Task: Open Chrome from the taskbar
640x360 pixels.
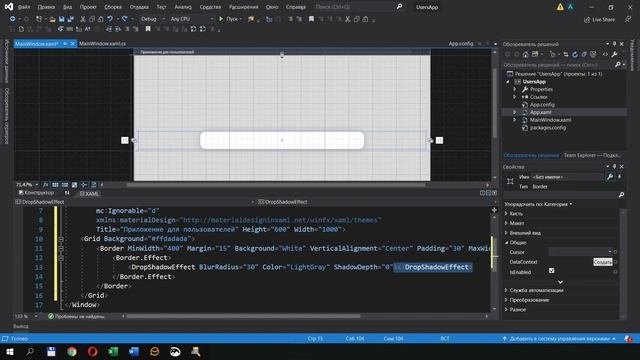Action: 72,351
